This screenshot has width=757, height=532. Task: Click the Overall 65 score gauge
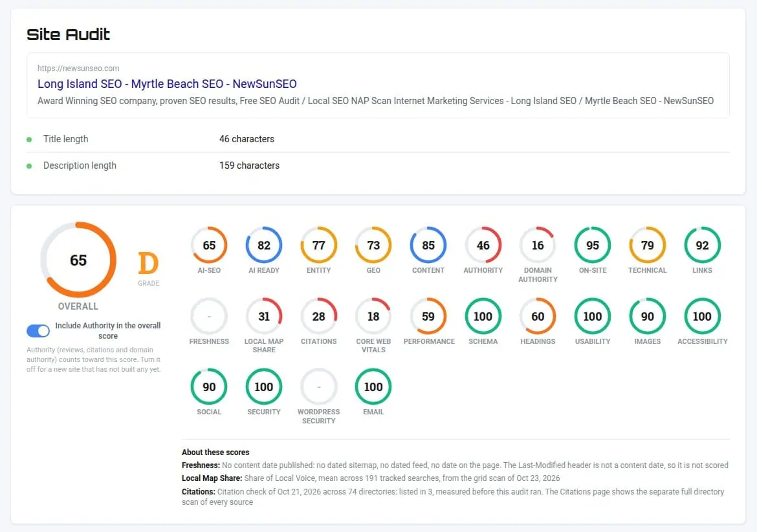click(x=78, y=260)
